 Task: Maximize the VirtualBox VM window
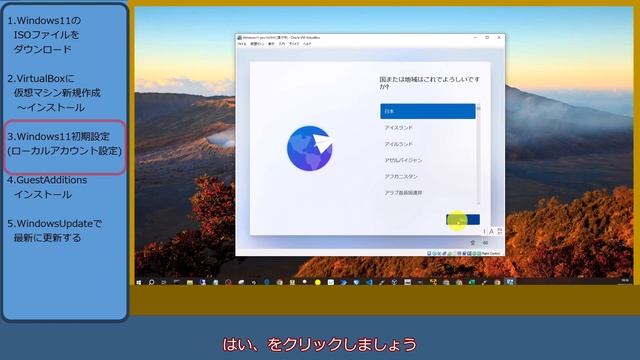click(487, 37)
